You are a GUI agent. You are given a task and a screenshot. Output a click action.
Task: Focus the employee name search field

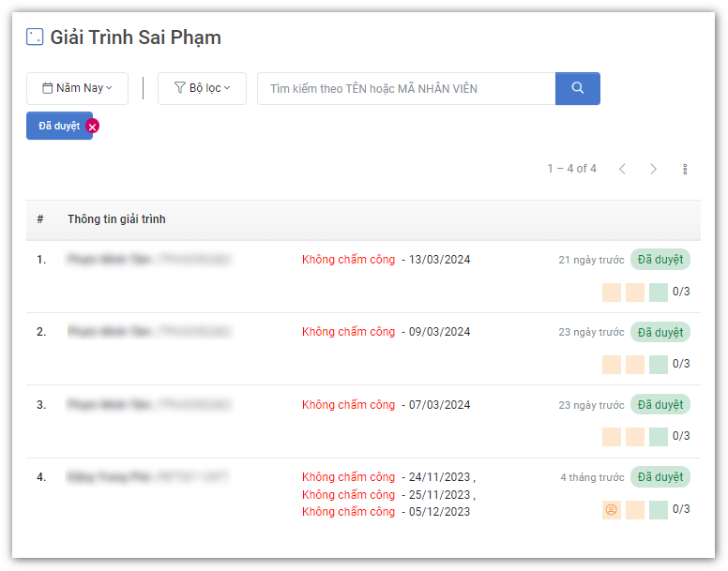click(406, 88)
